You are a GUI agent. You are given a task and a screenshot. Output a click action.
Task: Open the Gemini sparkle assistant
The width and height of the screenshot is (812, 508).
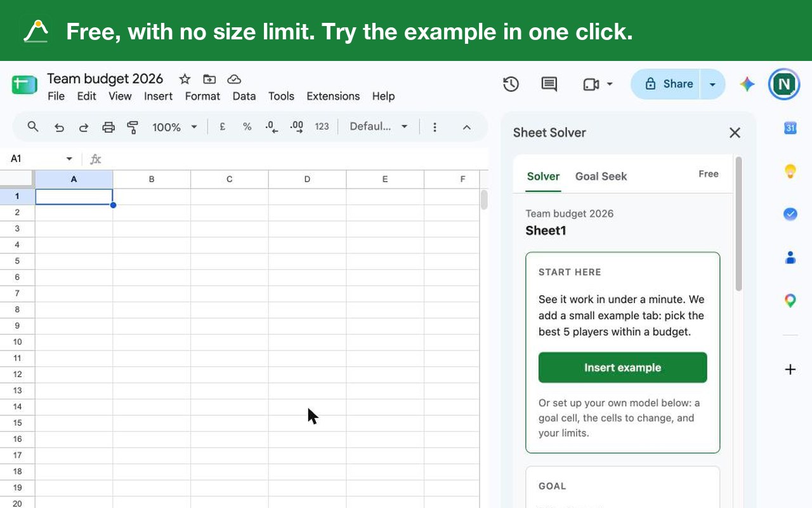pyautogui.click(x=747, y=84)
